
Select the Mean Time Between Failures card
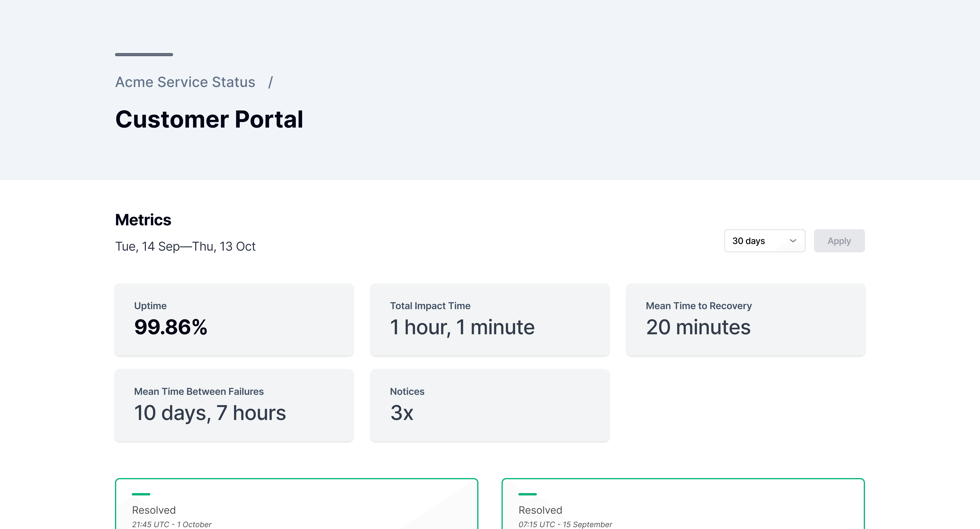point(234,405)
